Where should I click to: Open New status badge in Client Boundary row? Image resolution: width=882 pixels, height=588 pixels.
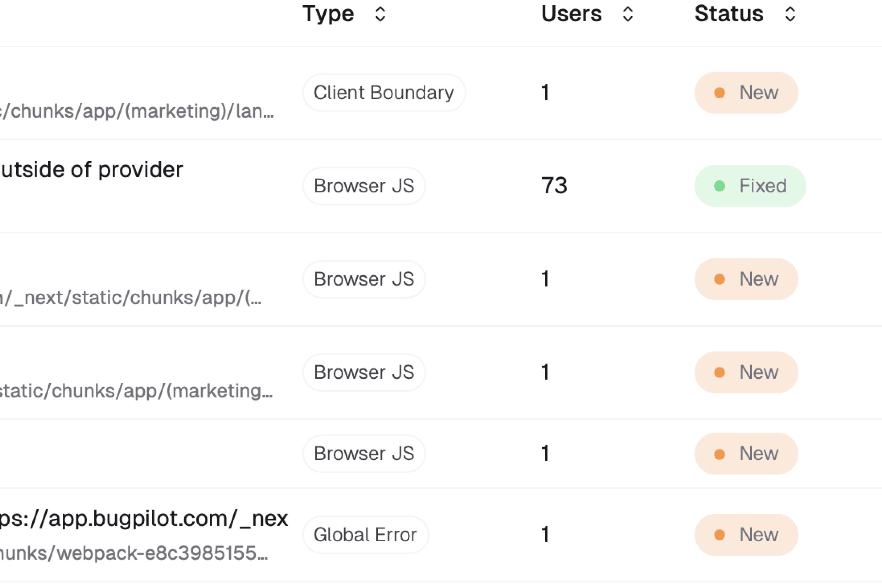point(746,93)
